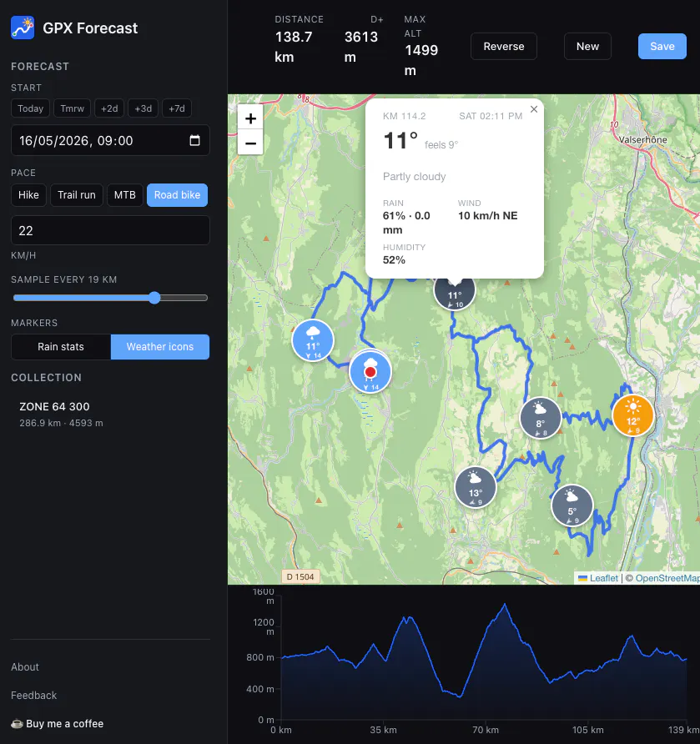Screen dimensions: 700x744
Task: Click the coffee cup icon
Action: tap(17, 724)
